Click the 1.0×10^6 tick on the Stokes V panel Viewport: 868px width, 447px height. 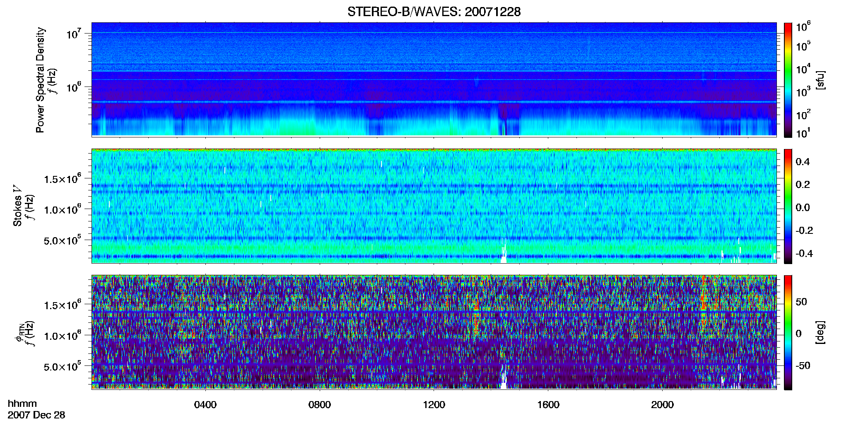pyautogui.click(x=63, y=210)
